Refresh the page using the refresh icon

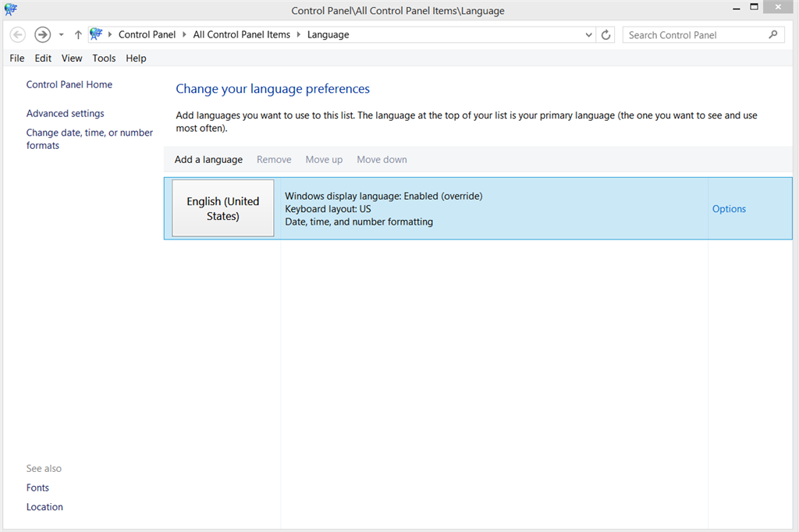606,34
